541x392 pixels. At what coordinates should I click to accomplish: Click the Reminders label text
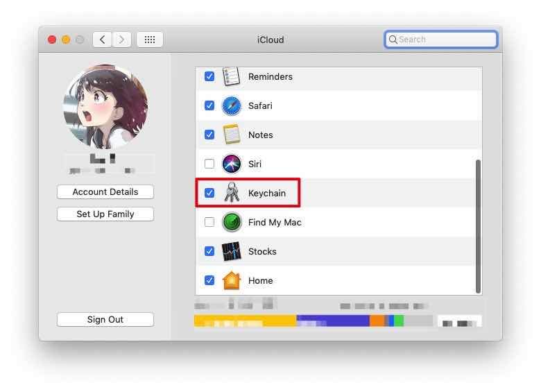[x=270, y=76]
